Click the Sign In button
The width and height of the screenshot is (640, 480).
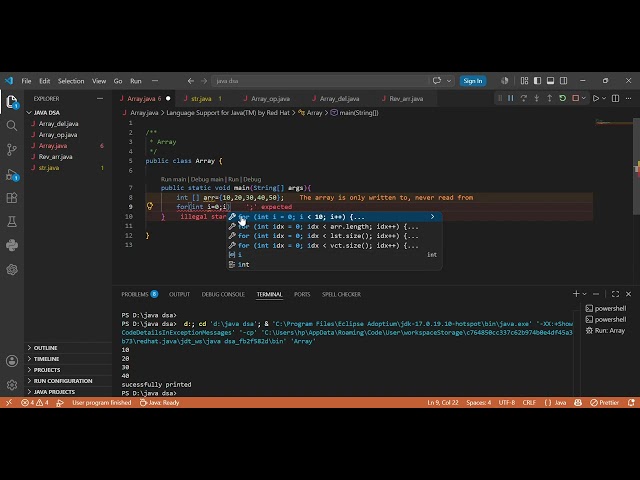473,81
